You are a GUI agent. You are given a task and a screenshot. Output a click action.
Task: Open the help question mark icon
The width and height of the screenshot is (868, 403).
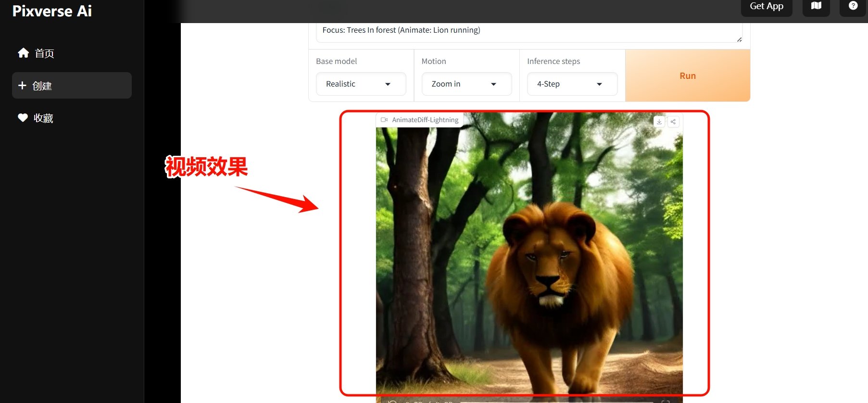pos(853,6)
